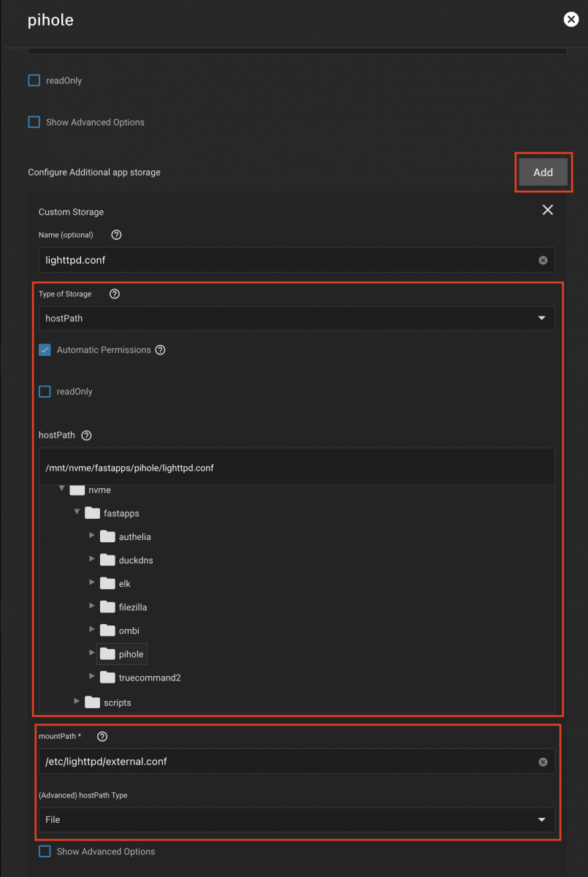Expand the pihole folder
This screenshot has width=588, height=877.
92,653
